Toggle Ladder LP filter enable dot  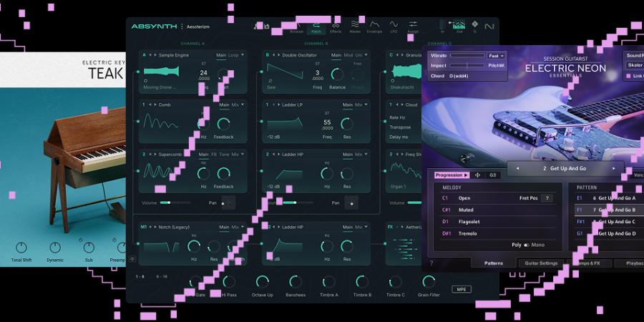coord(260,121)
